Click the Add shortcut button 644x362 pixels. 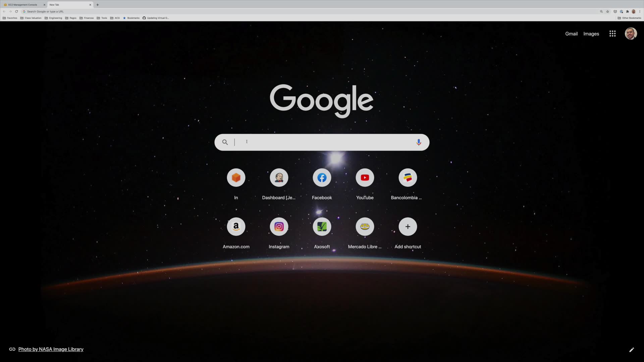click(x=408, y=227)
